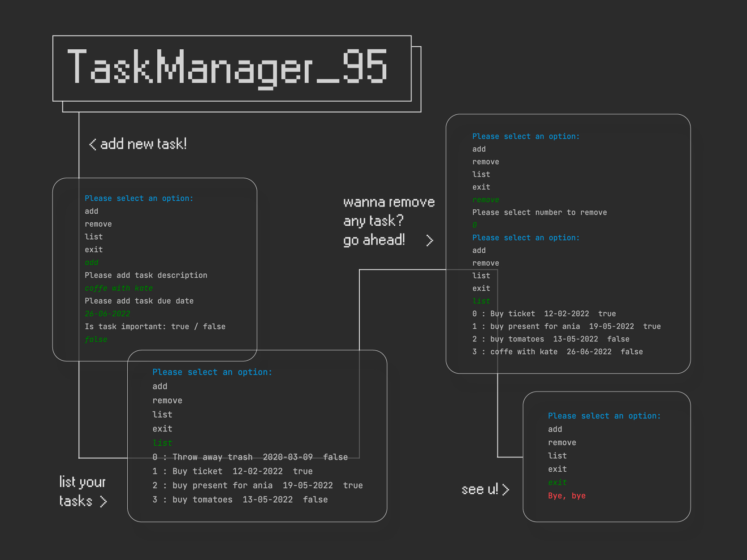Viewport: 747px width, 560px height.
Task: Choose 'exit' in the bottom-right panel
Action: 557,469
